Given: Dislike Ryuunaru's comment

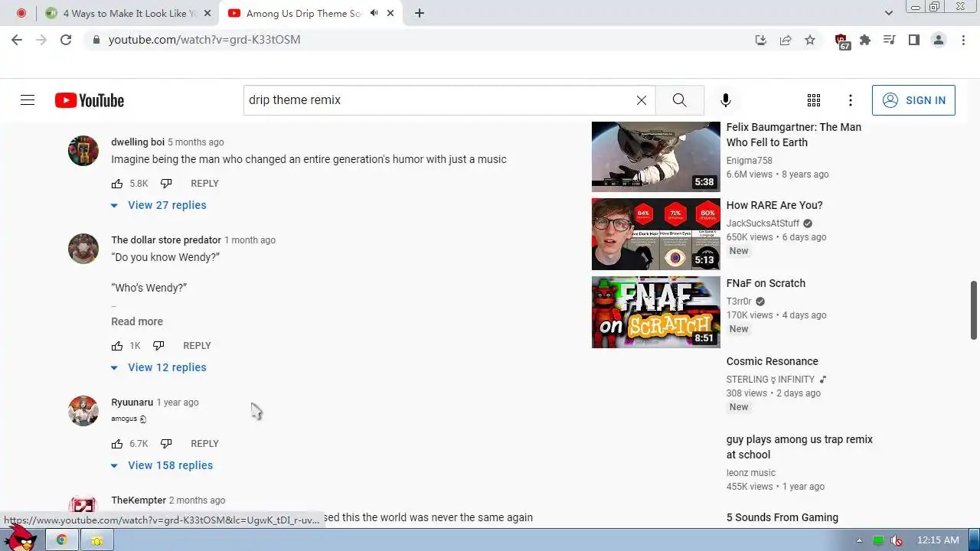Looking at the screenshot, I should point(166,444).
